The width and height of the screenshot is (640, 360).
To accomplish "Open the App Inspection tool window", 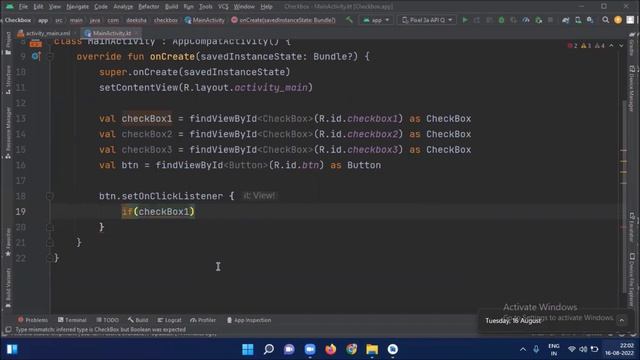I will click(x=249, y=320).
